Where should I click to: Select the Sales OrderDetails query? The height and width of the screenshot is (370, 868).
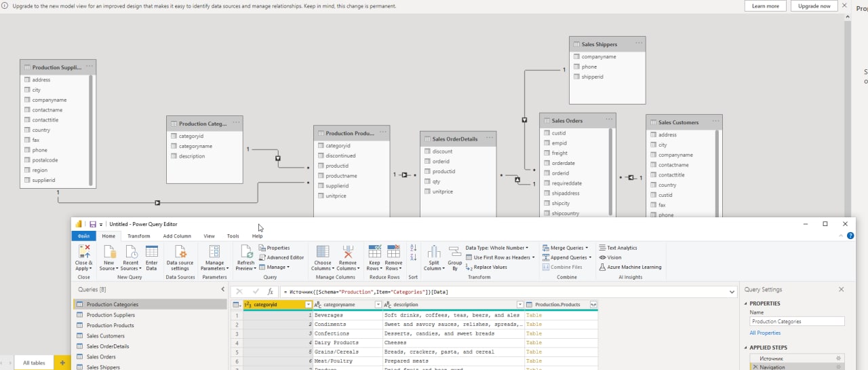(x=149, y=346)
